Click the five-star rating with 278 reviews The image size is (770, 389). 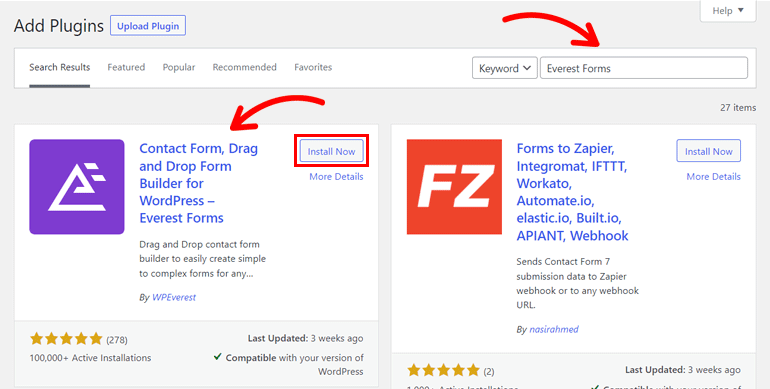[66, 339]
